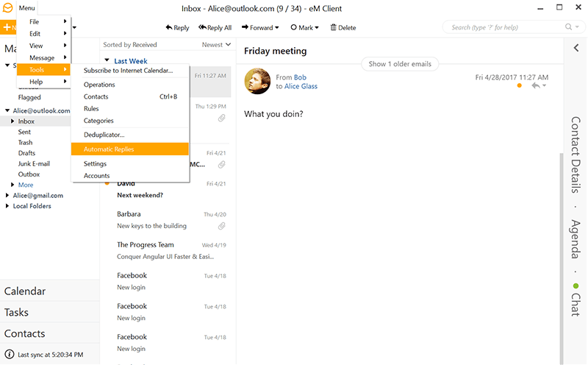Click the eM Client logo icon
Viewport: 588px width, 365px height.
click(x=7, y=8)
